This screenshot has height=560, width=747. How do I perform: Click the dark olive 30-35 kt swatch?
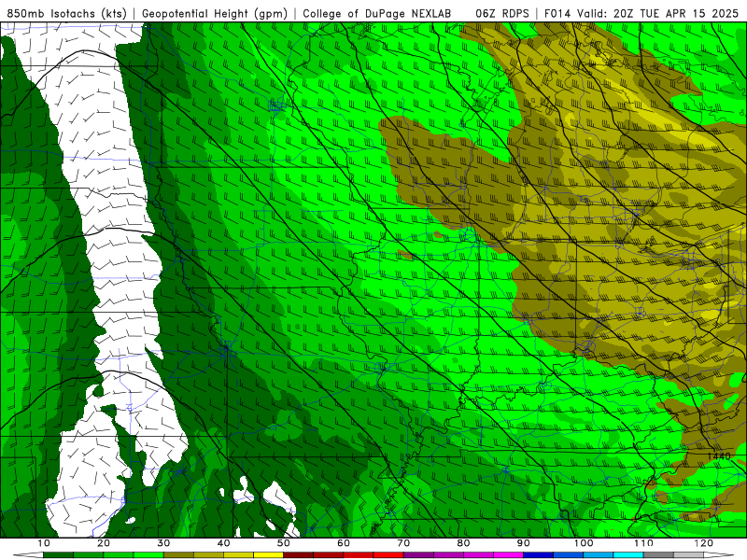pyautogui.click(x=178, y=555)
